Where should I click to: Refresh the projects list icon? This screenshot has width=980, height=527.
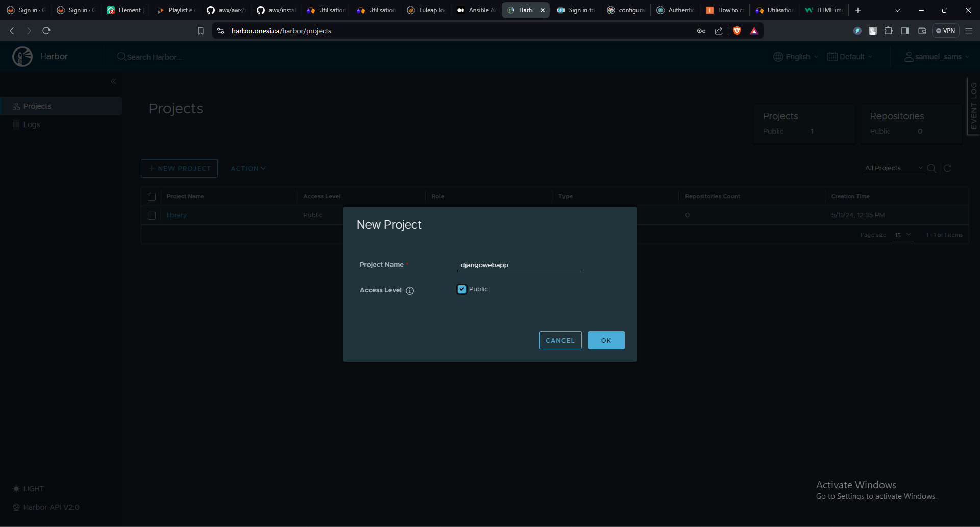pyautogui.click(x=947, y=168)
